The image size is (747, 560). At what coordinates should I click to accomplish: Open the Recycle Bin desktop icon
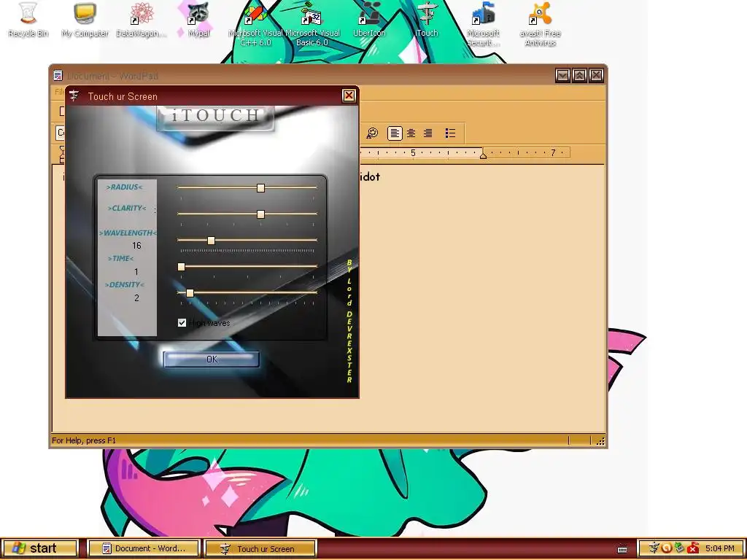pyautogui.click(x=28, y=20)
